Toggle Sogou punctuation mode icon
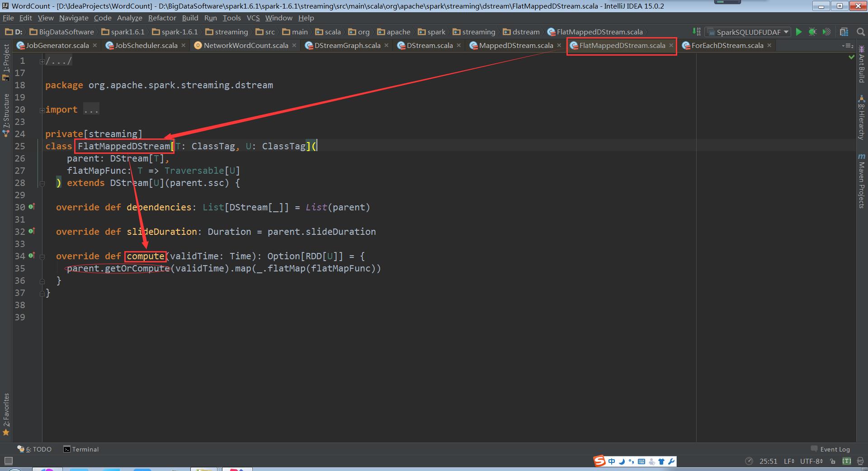The height and width of the screenshot is (471, 868). click(631, 461)
